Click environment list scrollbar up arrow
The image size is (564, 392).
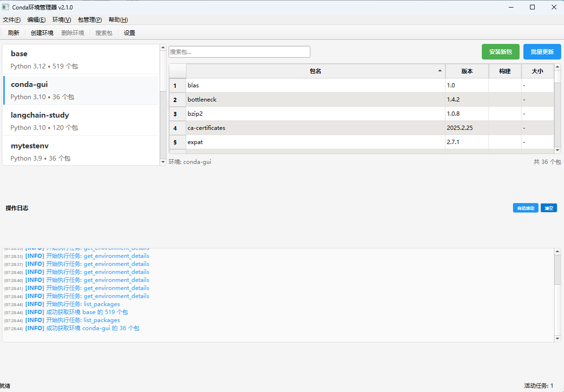162,48
